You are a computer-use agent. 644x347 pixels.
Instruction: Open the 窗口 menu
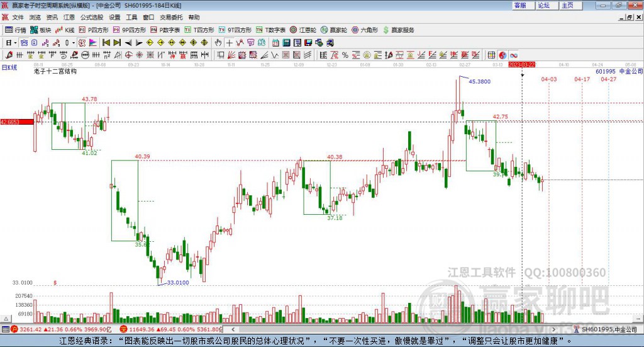tap(148, 17)
